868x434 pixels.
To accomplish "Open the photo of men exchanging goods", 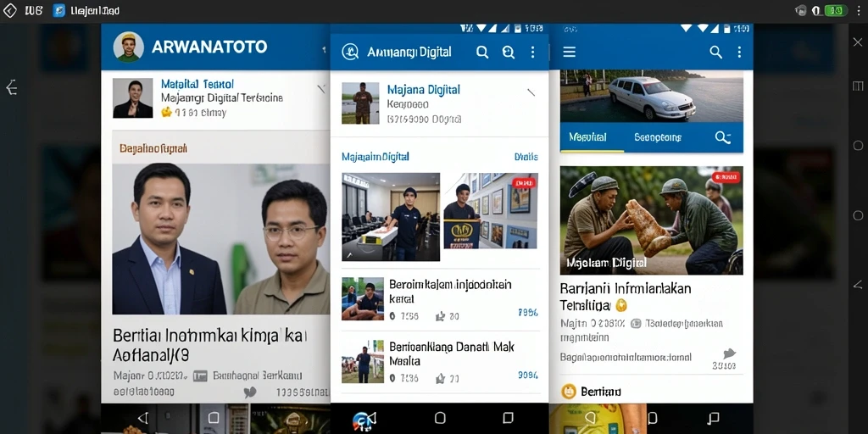I will [652, 220].
